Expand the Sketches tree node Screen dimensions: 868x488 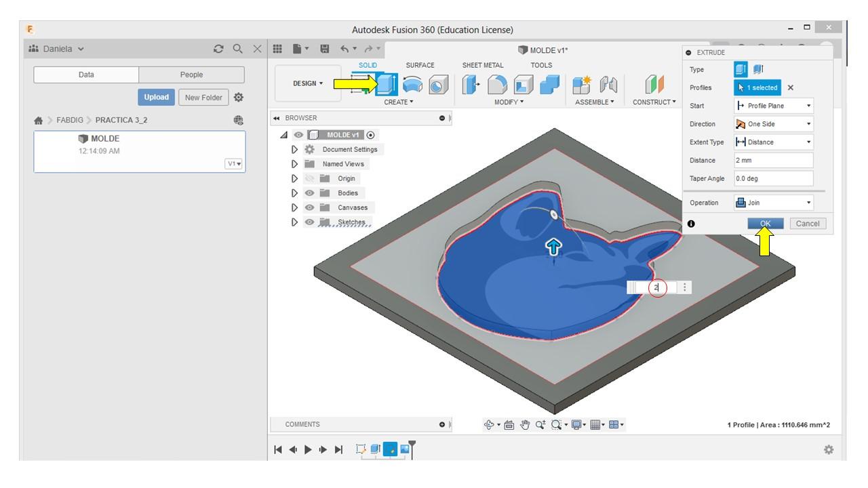click(x=294, y=222)
